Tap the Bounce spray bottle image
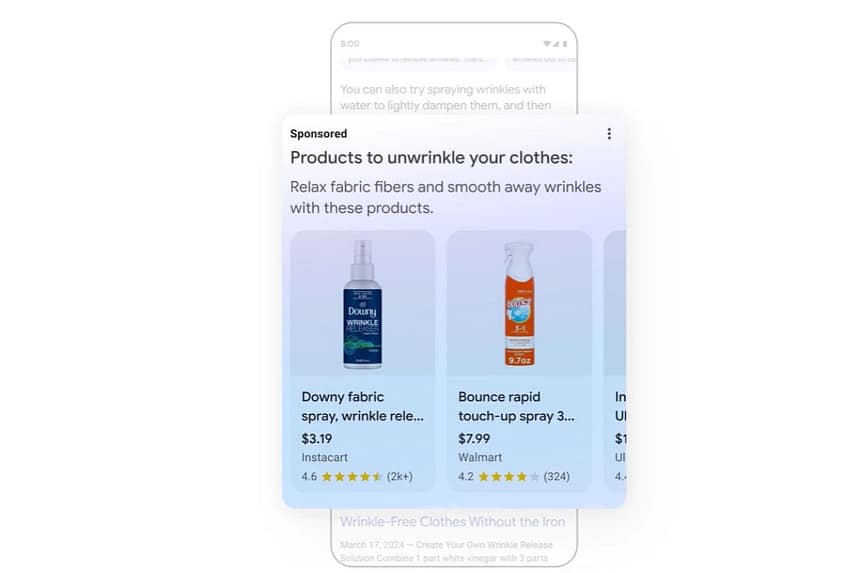Viewport: 860px width, 573px height. 519,304
